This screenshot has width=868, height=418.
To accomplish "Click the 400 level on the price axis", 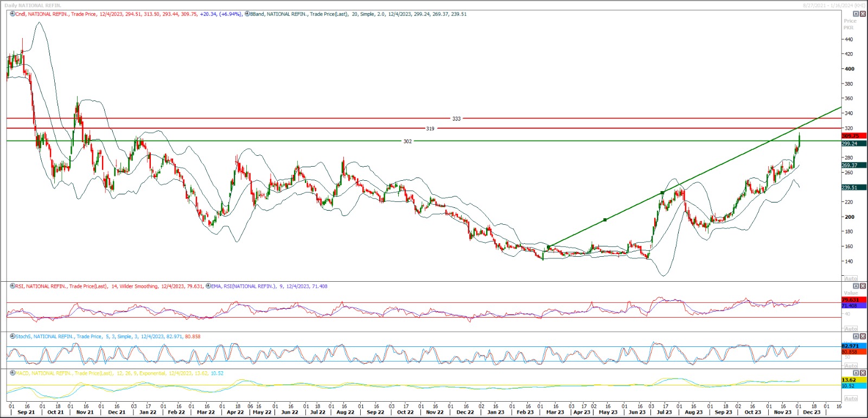I will click(849, 69).
